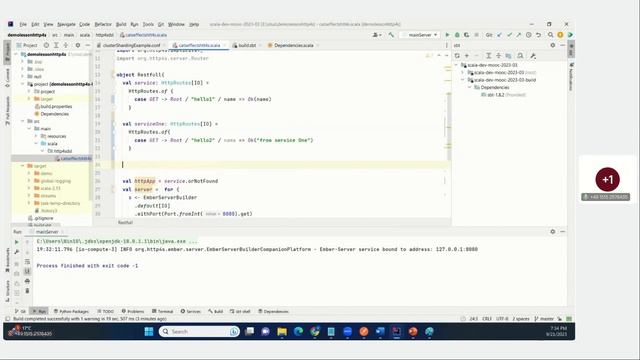Run mainServer with the green play icon

[x=447, y=35]
